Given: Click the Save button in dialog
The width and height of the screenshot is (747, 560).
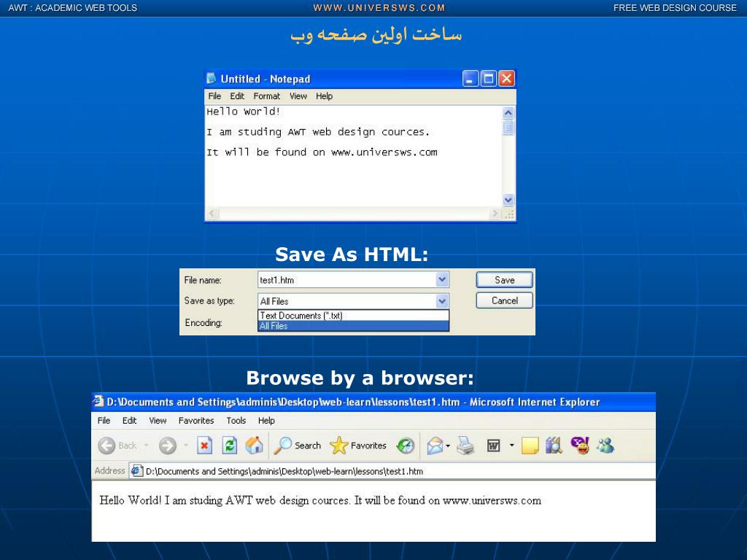Looking at the screenshot, I should (x=505, y=280).
